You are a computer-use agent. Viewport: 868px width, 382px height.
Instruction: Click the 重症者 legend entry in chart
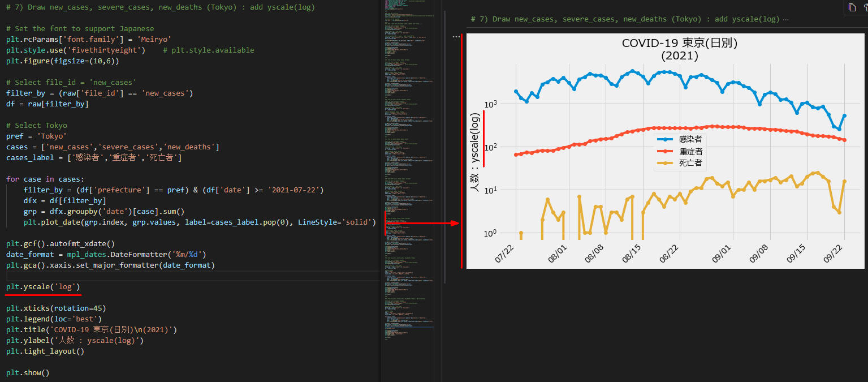click(680, 151)
